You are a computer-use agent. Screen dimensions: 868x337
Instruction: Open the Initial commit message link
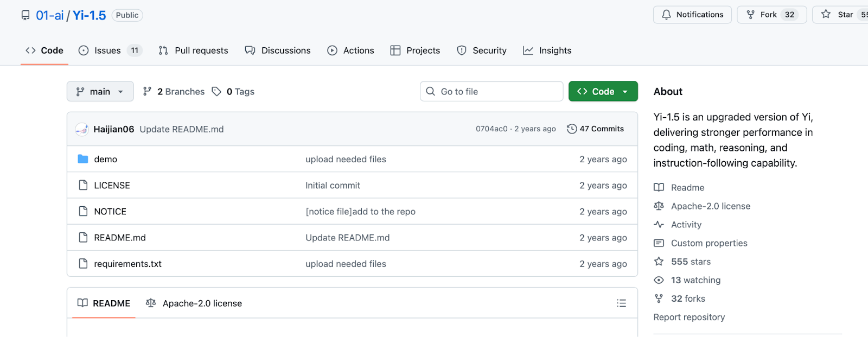(x=333, y=185)
